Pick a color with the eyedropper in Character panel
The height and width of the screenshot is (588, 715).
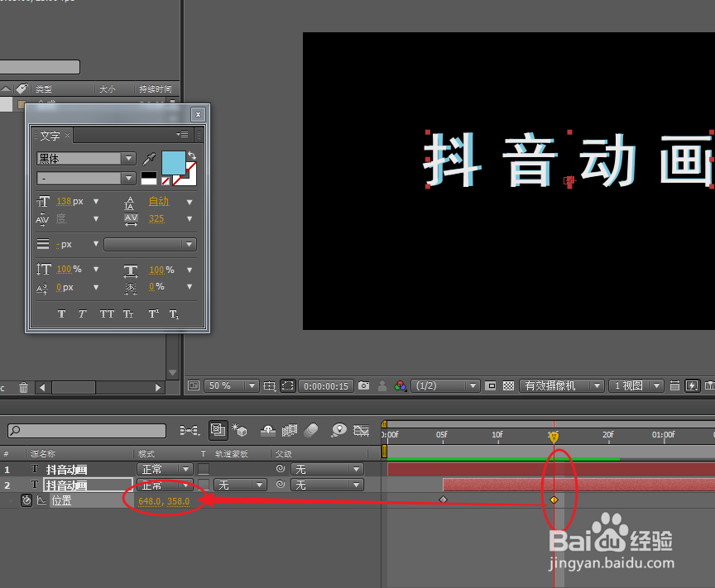(x=149, y=159)
